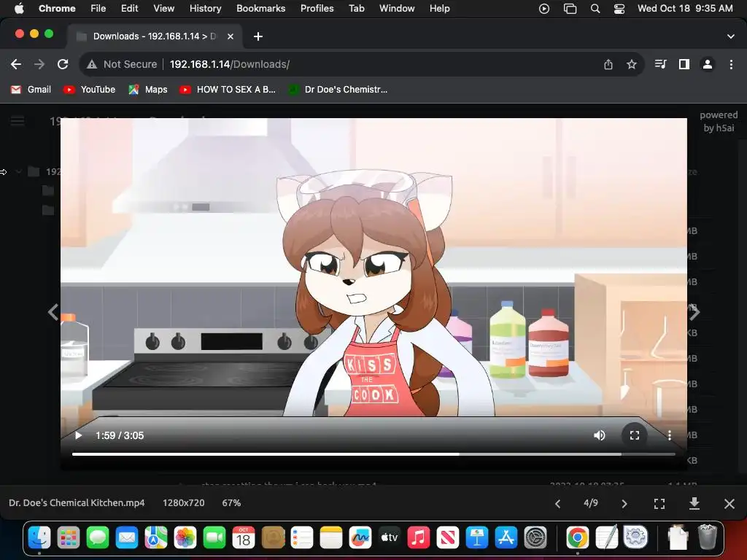Open Photos from the Dock
Image resolution: width=747 pixels, height=560 pixels.
pyautogui.click(x=185, y=538)
